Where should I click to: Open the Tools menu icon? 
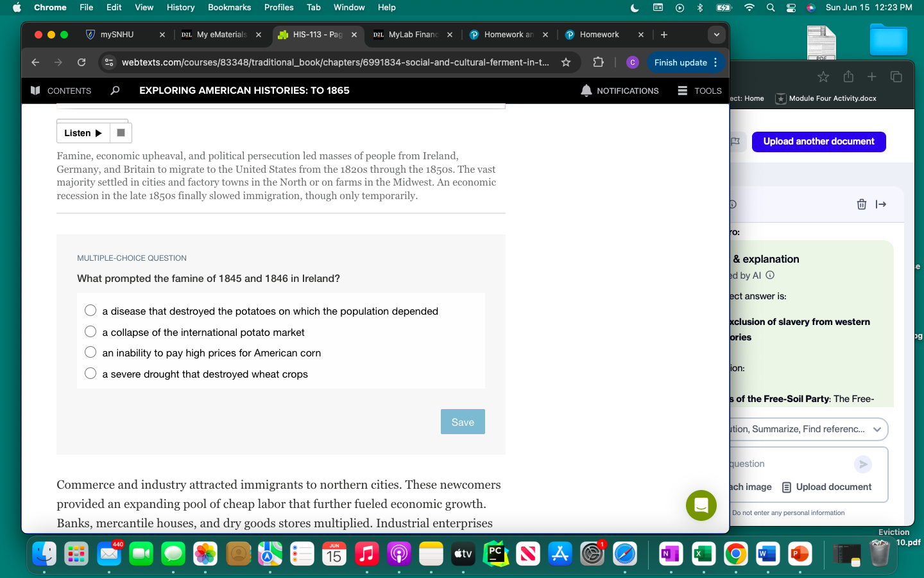pos(682,91)
